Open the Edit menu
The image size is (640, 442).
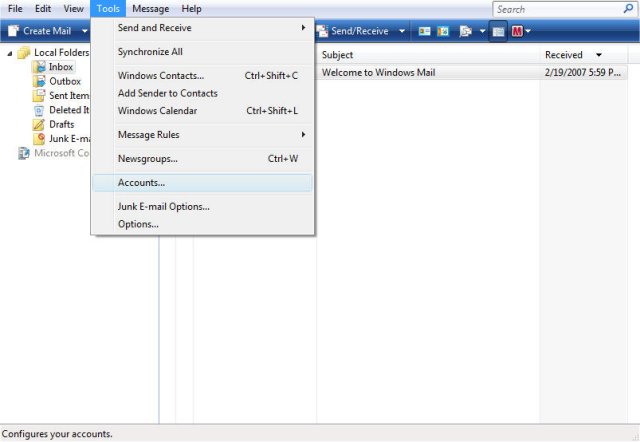pyautogui.click(x=43, y=9)
